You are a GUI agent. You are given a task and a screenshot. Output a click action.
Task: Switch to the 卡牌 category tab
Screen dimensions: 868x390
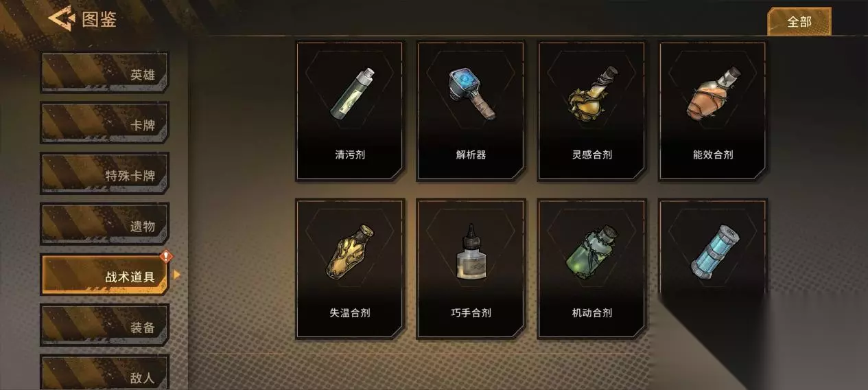tap(105, 124)
